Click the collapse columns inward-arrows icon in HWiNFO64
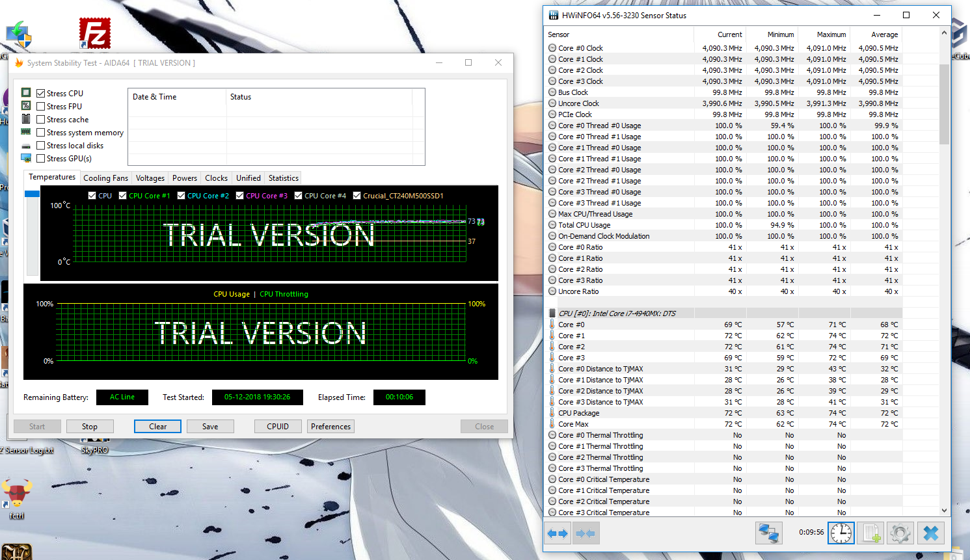 [x=586, y=533]
